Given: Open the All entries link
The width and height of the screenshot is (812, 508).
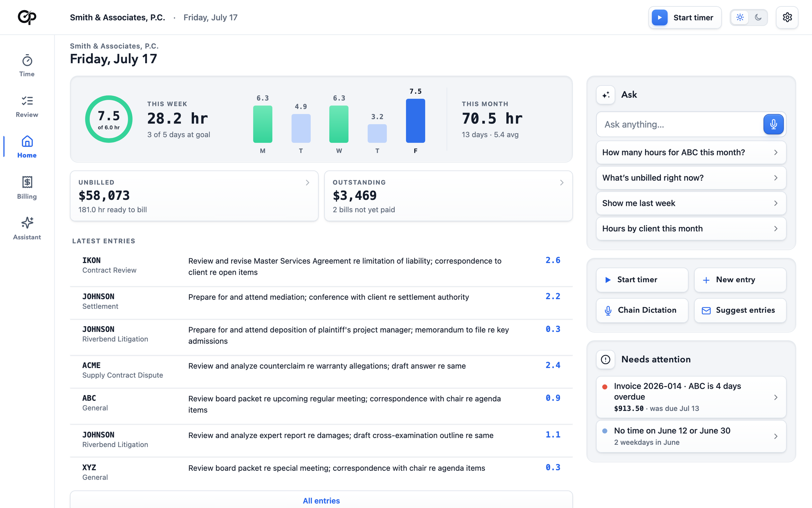Looking at the screenshot, I should pyautogui.click(x=321, y=500).
